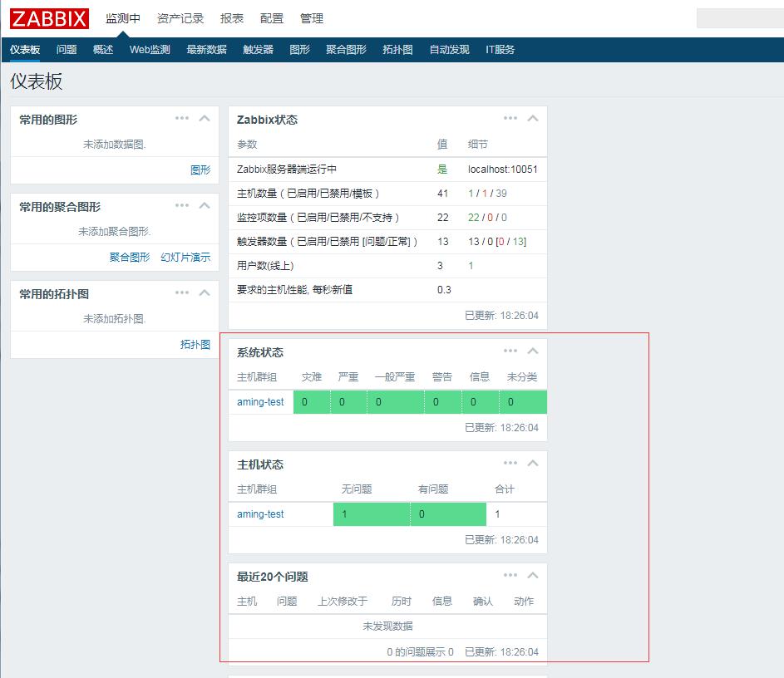The width and height of the screenshot is (784, 678).
Task: Collapse the Zabbix状态 widget
Action: pyautogui.click(x=533, y=119)
